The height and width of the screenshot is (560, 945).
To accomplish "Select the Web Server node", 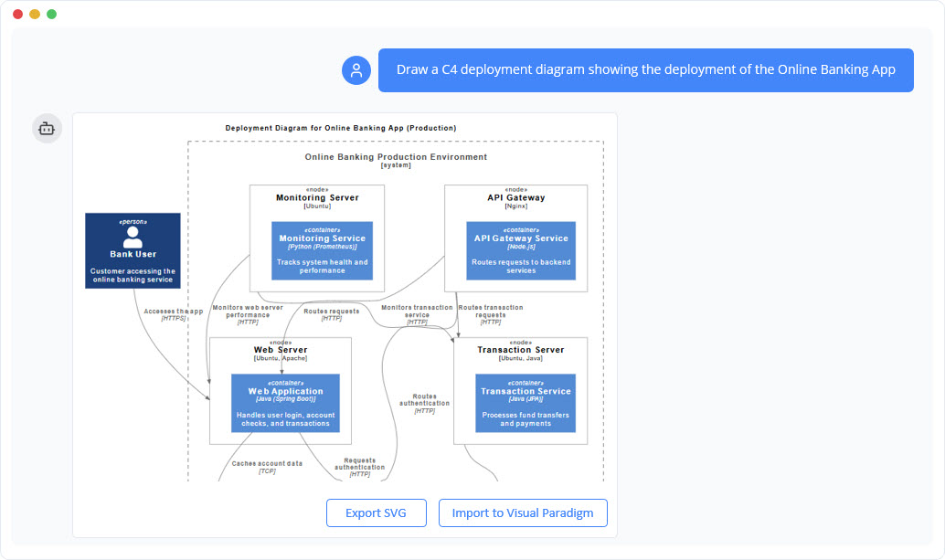I will pos(281,350).
